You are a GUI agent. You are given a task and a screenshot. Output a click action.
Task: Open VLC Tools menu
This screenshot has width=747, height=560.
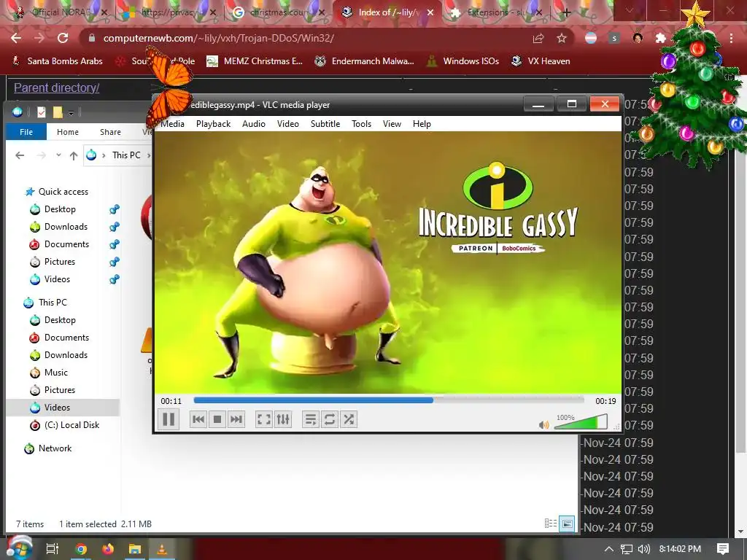[x=361, y=124]
